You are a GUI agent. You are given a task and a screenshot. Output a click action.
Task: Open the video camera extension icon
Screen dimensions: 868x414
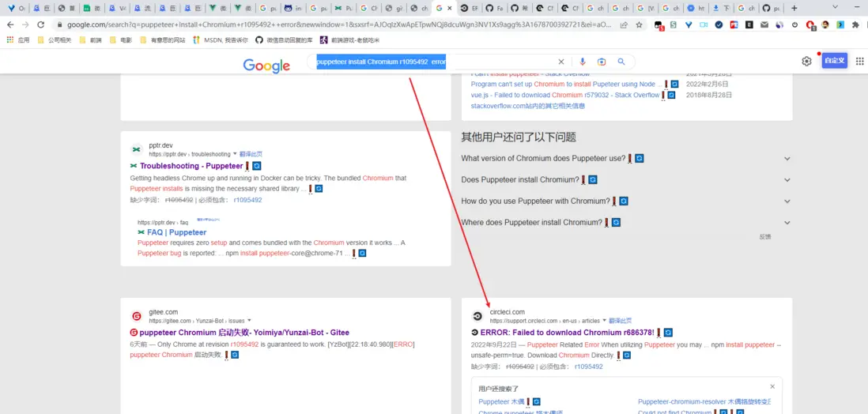pyautogui.click(x=704, y=25)
